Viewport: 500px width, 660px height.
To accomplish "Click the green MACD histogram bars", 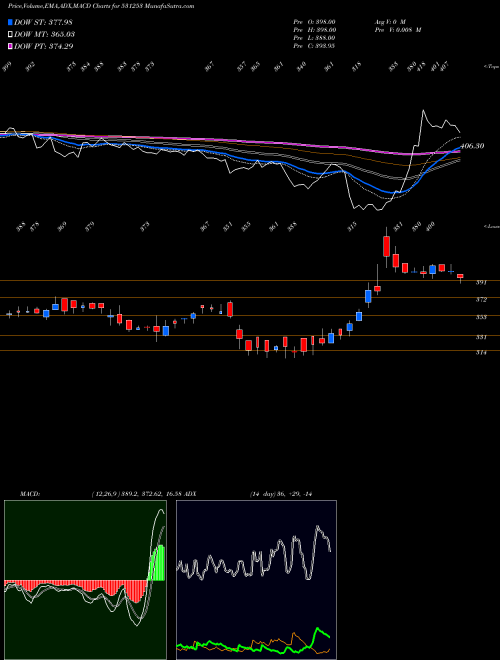I will pos(158,564).
